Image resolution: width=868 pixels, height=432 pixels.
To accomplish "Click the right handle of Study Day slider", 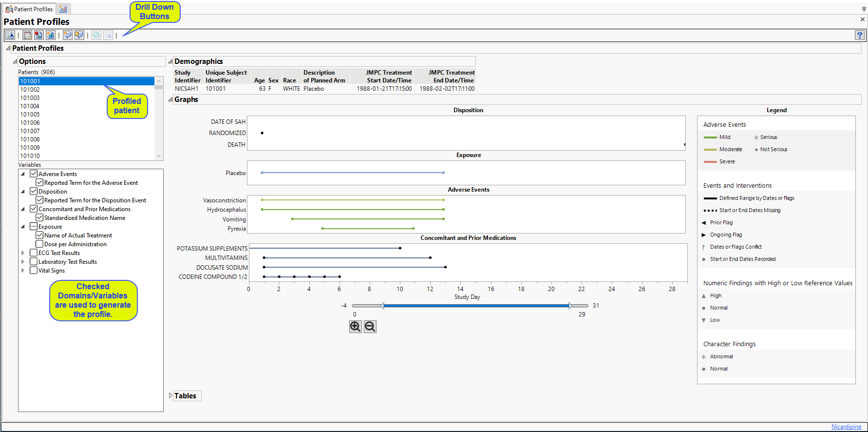I will tap(570, 306).
